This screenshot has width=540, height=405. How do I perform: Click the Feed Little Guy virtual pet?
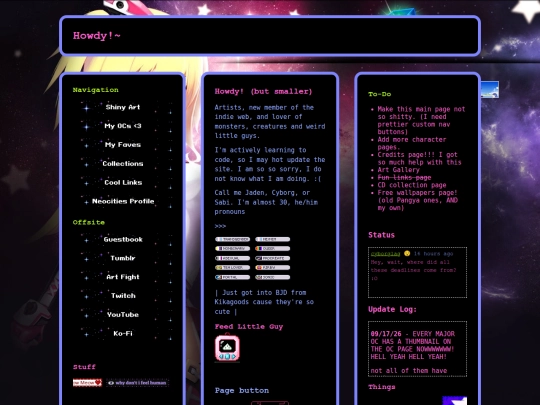tap(227, 348)
